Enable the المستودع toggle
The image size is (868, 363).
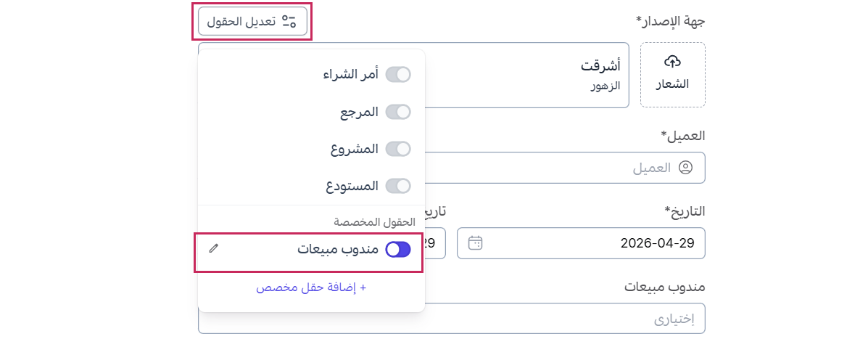pos(398,186)
